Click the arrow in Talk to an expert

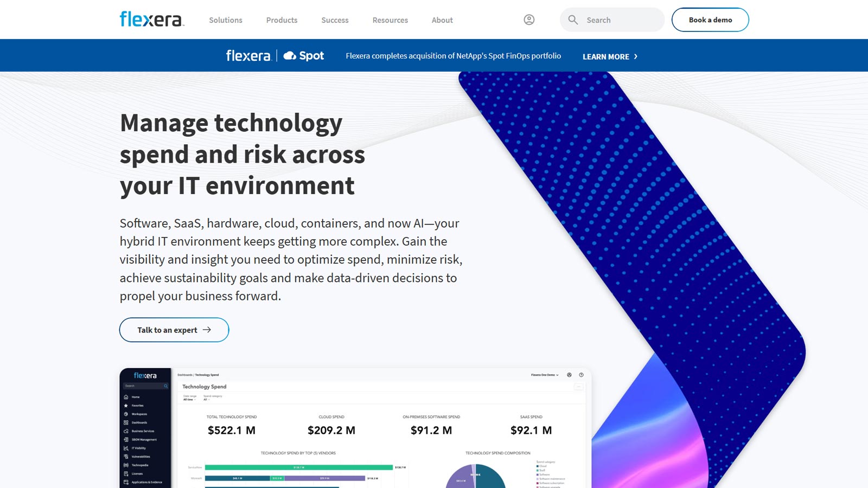(207, 330)
